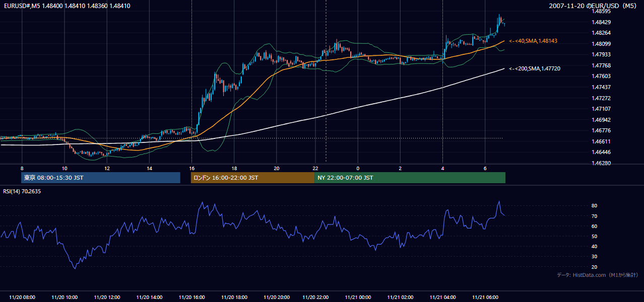644x302 pixels.
Task: Click the 60 level on RSI scale
Action: [x=595, y=226]
